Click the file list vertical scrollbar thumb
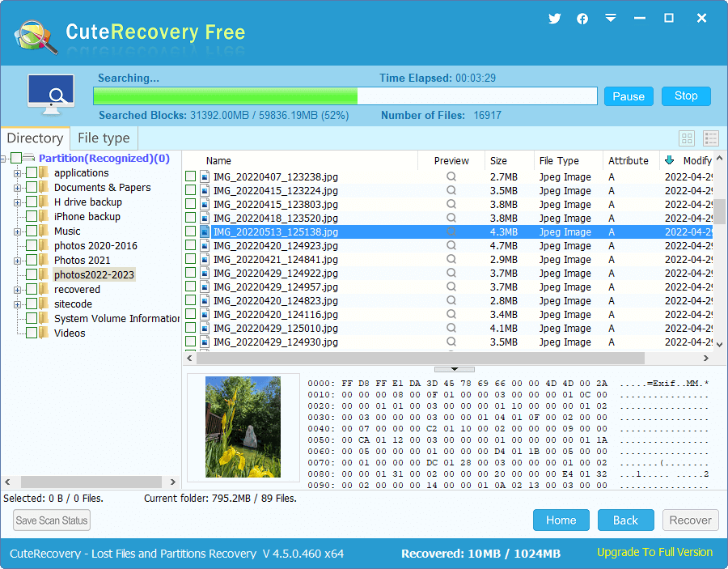 click(x=719, y=211)
